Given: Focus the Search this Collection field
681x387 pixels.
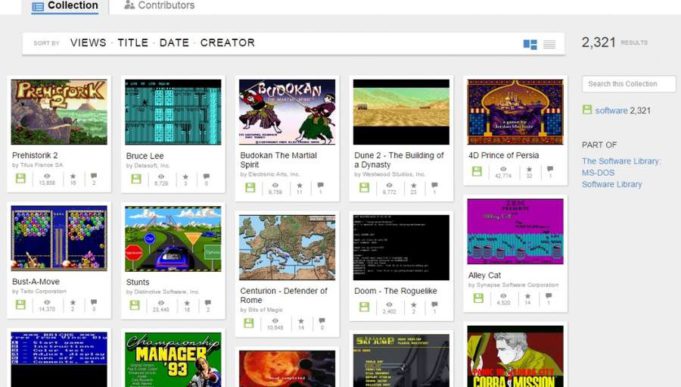Looking at the screenshot, I should click(x=628, y=84).
